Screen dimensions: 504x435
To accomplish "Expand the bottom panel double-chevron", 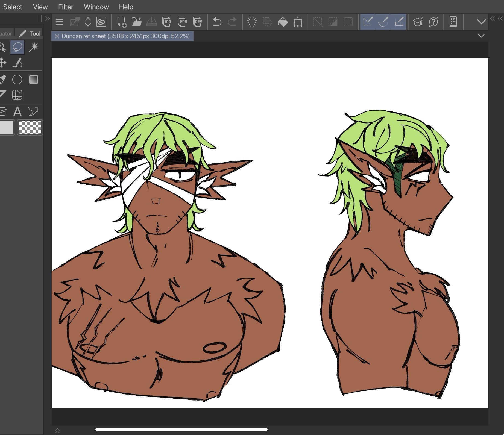I will (57, 431).
